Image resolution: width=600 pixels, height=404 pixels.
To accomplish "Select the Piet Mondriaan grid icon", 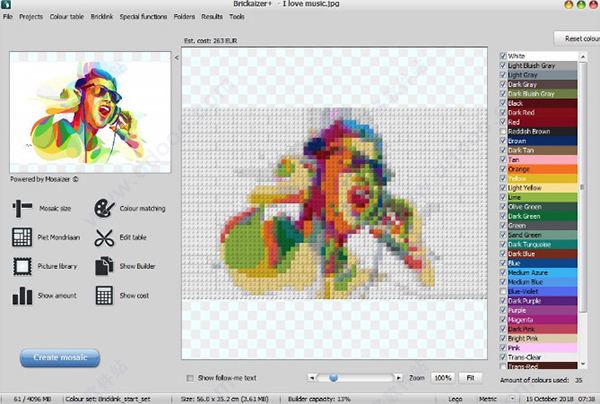I will point(22,237).
